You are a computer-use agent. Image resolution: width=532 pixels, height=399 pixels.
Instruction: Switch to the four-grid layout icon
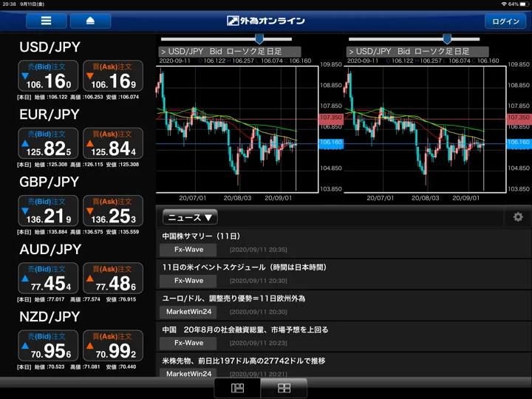[x=284, y=388]
